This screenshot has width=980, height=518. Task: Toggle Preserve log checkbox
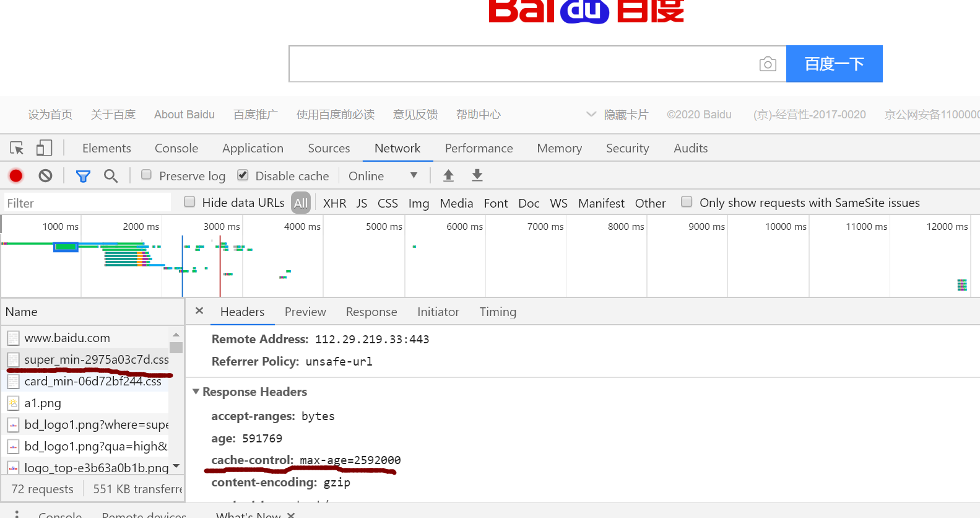[146, 175]
